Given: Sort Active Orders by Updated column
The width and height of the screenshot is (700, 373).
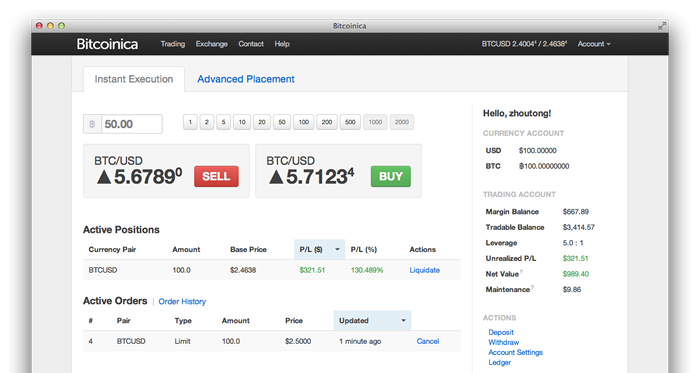Looking at the screenshot, I should click(372, 320).
